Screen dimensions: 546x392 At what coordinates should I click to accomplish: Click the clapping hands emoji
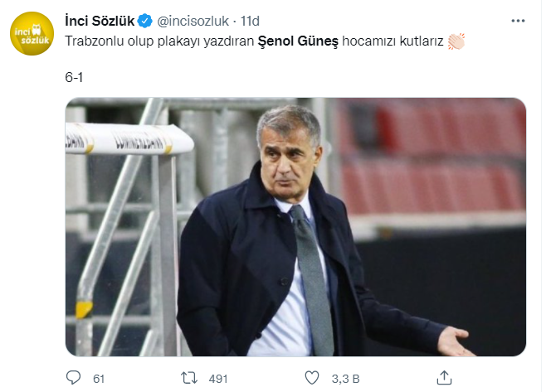(456, 41)
